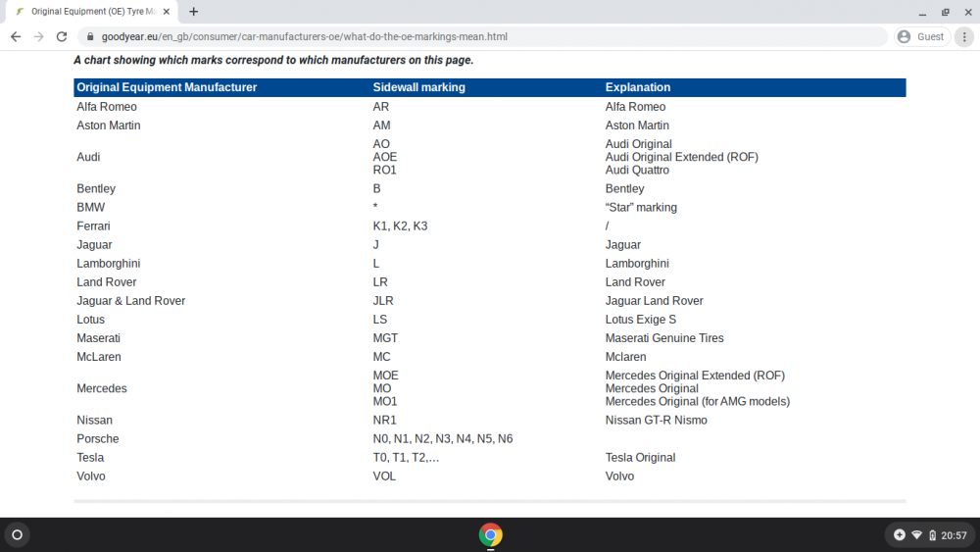Image resolution: width=980 pixels, height=552 pixels.
Task: Click the AM sidewall marking
Action: (x=381, y=125)
